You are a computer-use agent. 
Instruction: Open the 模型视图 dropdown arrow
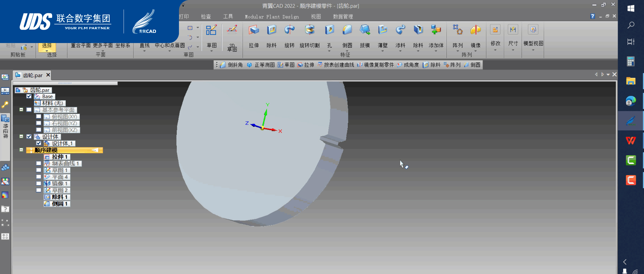(533, 50)
